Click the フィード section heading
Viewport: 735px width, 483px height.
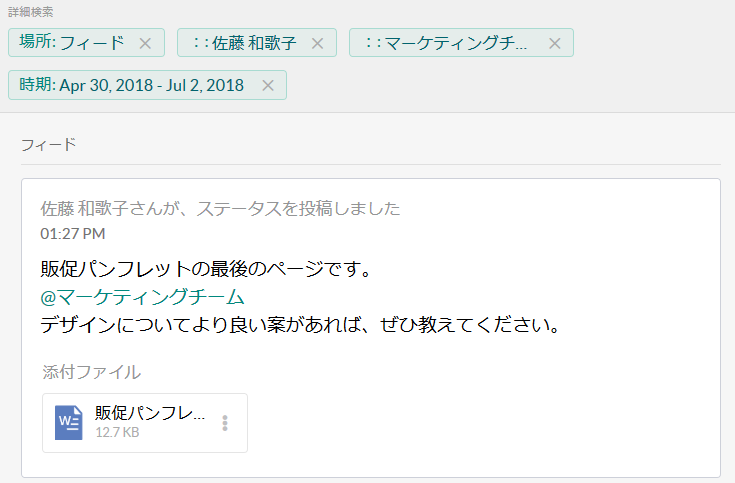[x=48, y=145]
